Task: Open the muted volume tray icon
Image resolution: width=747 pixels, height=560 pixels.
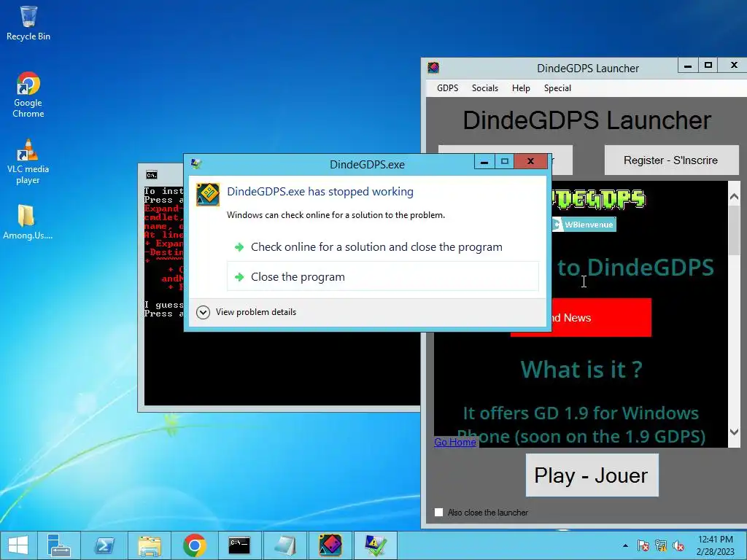Action: click(678, 545)
